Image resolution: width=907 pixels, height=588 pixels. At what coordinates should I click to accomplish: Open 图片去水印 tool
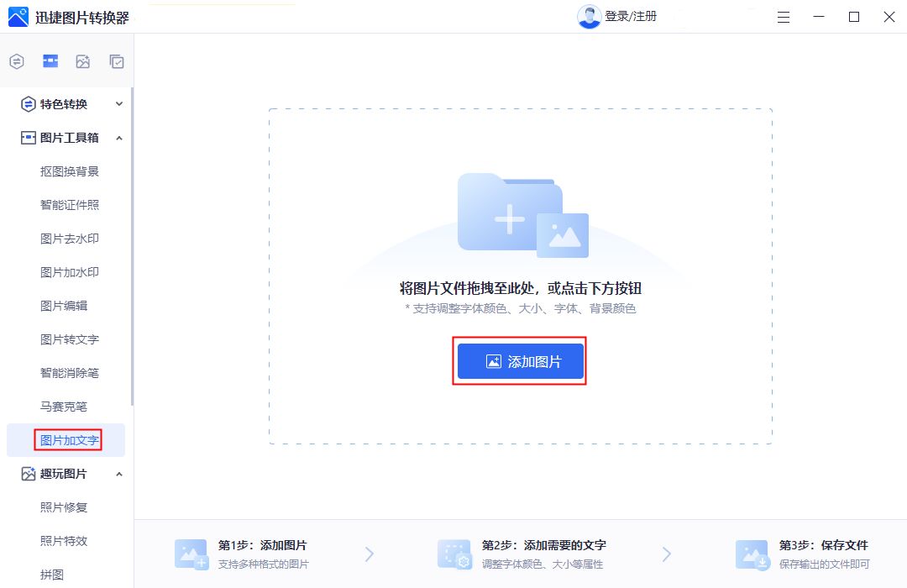(70, 239)
